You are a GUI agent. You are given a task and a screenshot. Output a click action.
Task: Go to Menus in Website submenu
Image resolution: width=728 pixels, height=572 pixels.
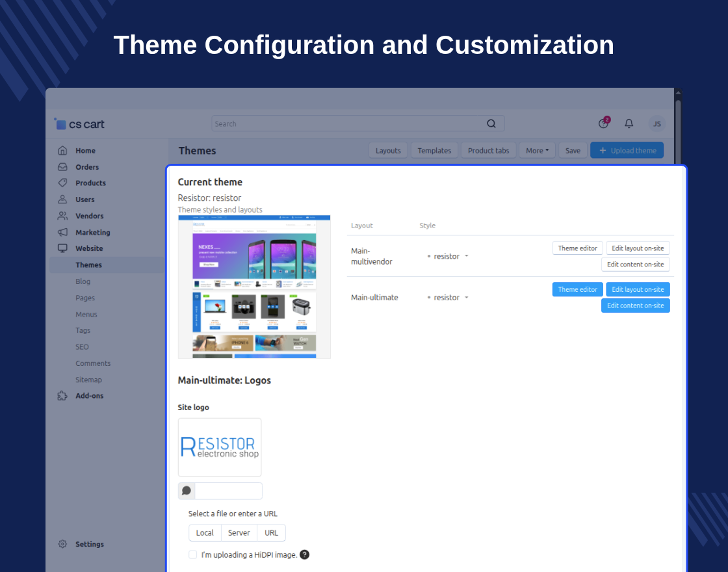(x=86, y=315)
